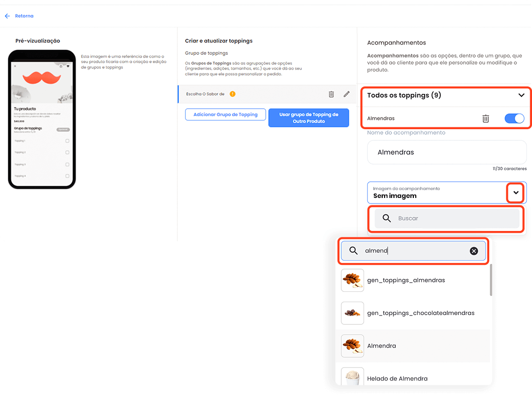Clear the almend search text
The height and width of the screenshot is (395, 532).
[x=474, y=251]
